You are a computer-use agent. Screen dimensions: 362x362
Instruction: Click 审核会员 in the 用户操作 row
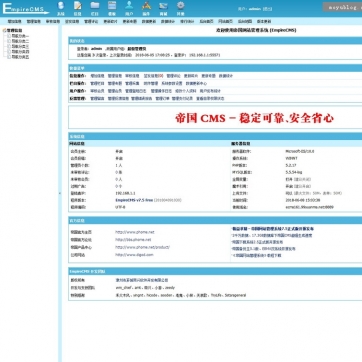tap(97, 91)
